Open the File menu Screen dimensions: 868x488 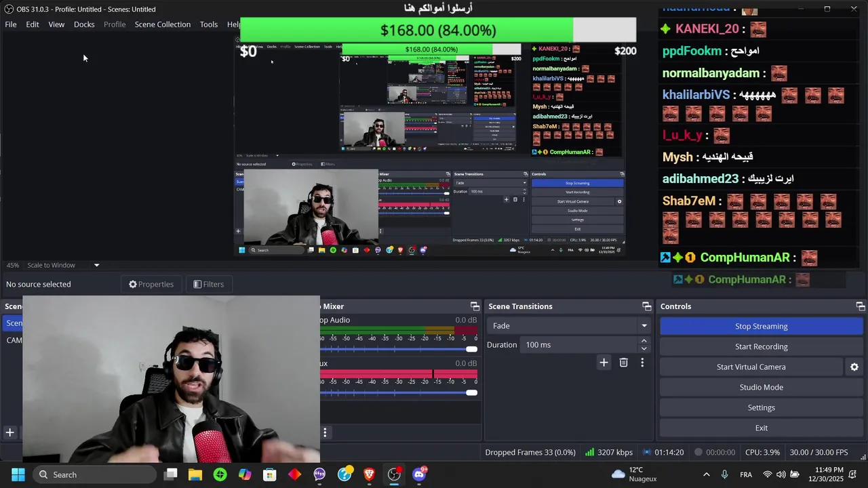click(x=11, y=24)
